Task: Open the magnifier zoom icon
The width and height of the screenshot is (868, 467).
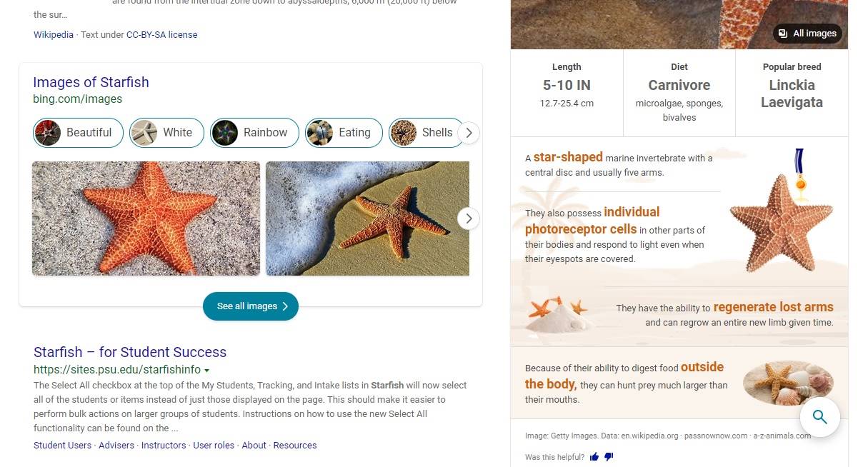Action: coord(819,416)
